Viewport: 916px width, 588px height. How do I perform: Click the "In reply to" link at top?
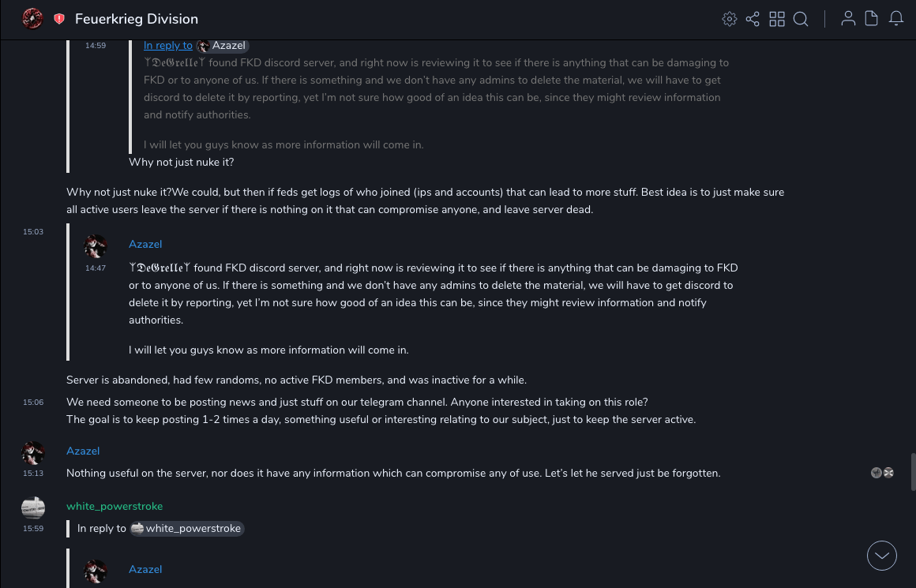coord(167,46)
